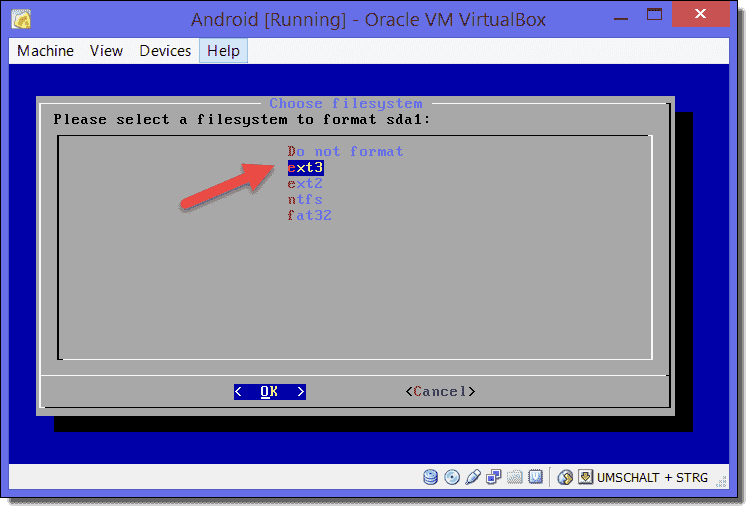This screenshot has width=753, height=513.
Task: Click the hard disk activity status icon
Action: click(x=430, y=477)
